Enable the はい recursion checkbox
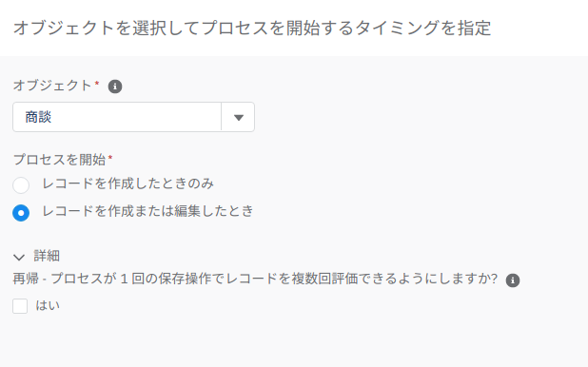The image size is (588, 367). pyautogui.click(x=20, y=306)
